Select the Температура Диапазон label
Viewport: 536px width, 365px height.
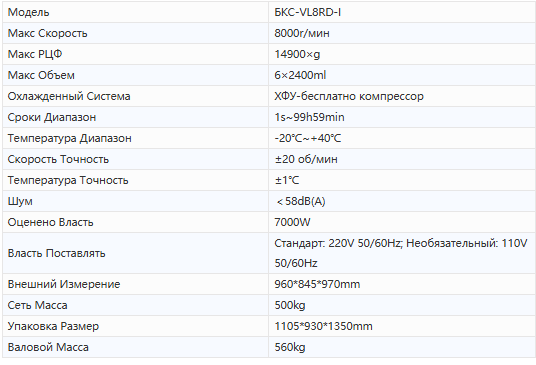click(69, 138)
